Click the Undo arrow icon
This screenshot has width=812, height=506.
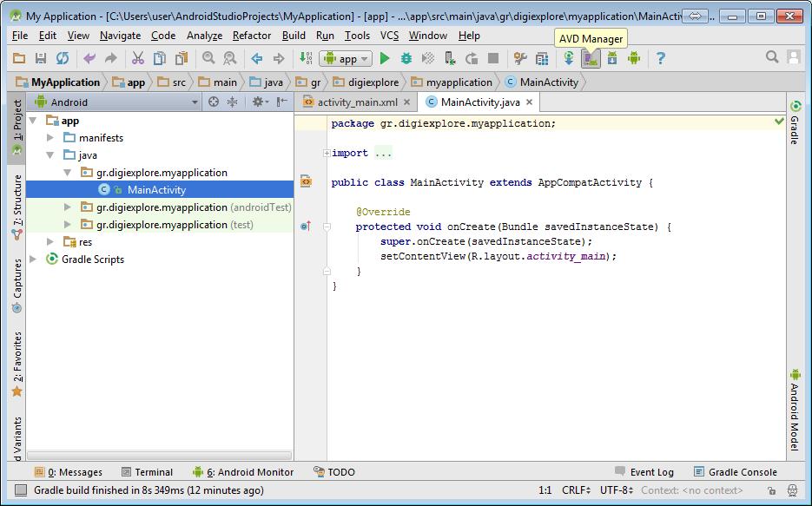pyautogui.click(x=89, y=58)
